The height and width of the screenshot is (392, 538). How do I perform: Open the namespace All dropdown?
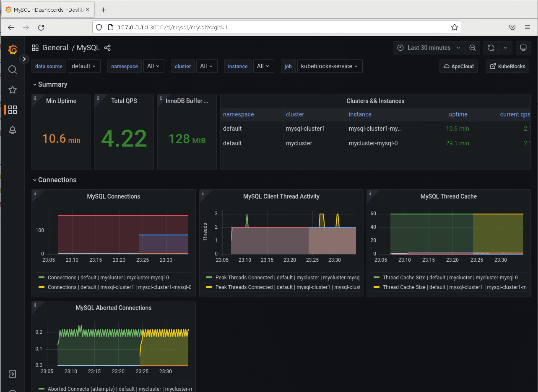[153, 66]
